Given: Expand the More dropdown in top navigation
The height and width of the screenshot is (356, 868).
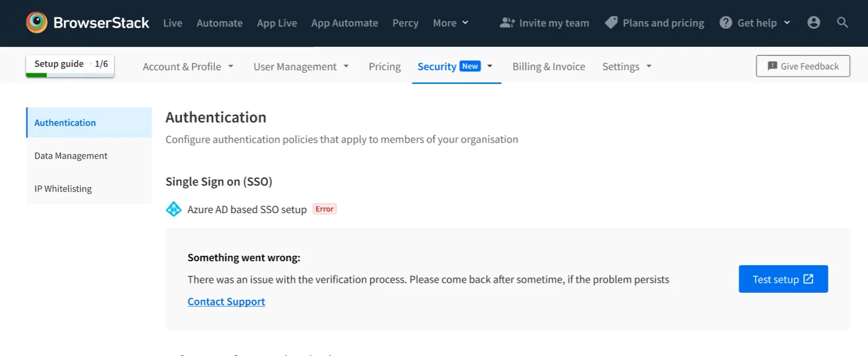Looking at the screenshot, I should (450, 23).
